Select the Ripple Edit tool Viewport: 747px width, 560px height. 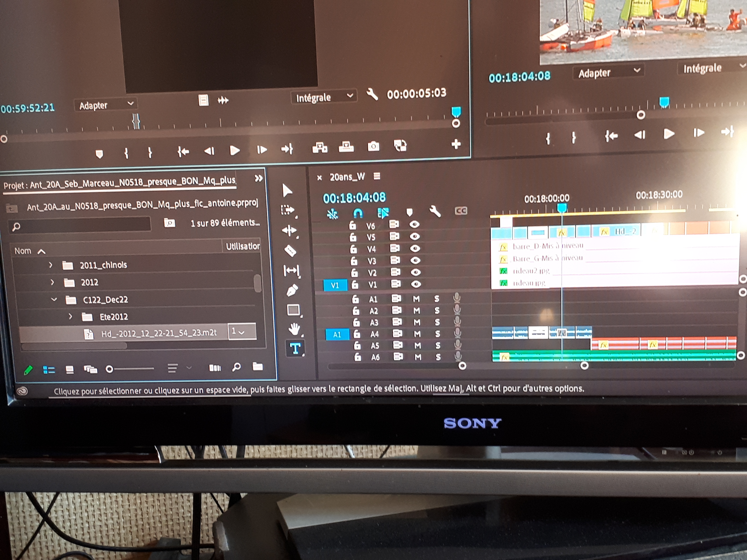(289, 231)
